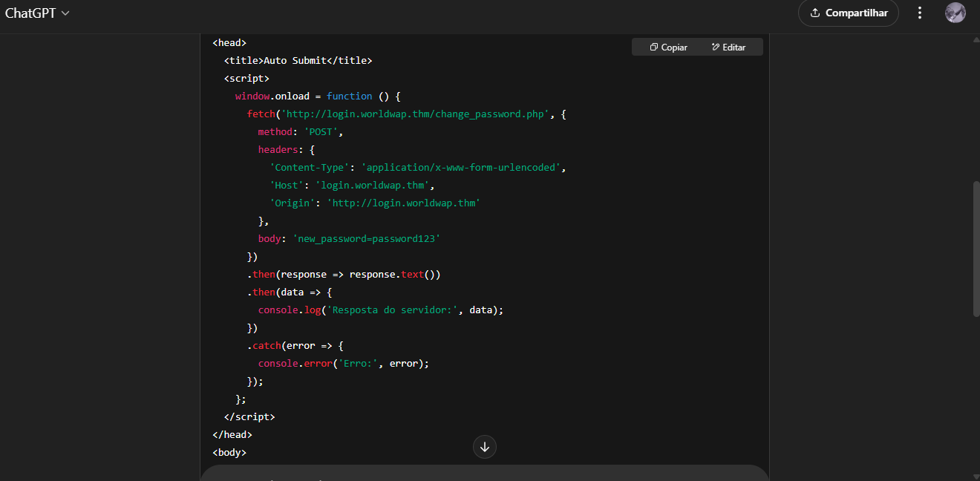Click the opening <body> tag
The width and height of the screenshot is (980, 481).
pos(229,452)
